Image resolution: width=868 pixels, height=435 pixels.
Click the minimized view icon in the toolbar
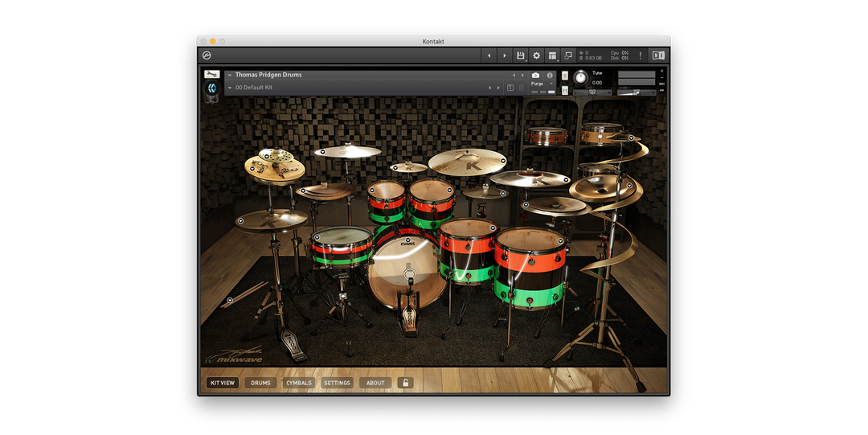568,55
